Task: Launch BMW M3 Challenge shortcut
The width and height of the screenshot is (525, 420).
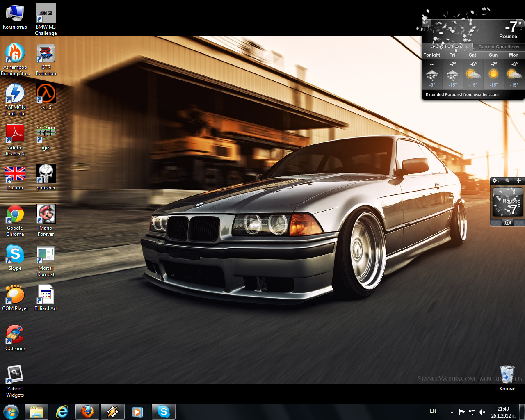Action: coord(46,20)
